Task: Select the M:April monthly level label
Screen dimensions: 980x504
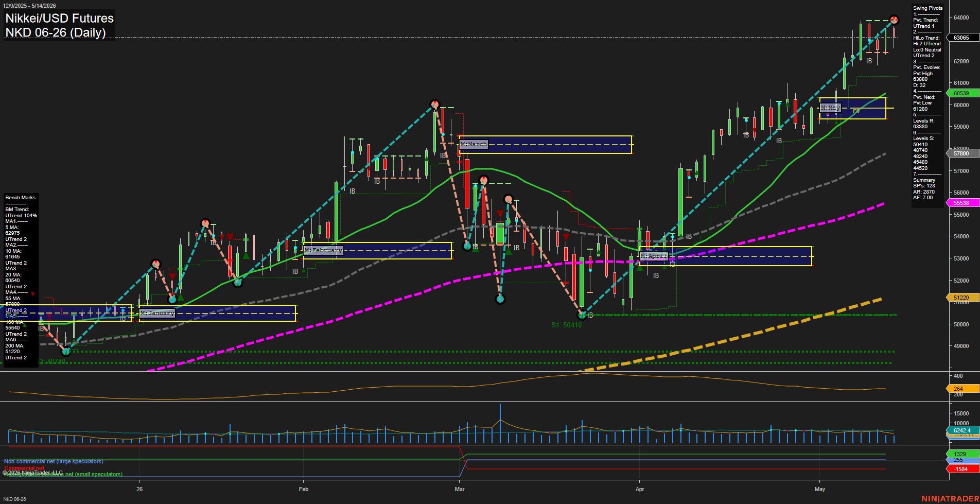Action: click(x=654, y=256)
